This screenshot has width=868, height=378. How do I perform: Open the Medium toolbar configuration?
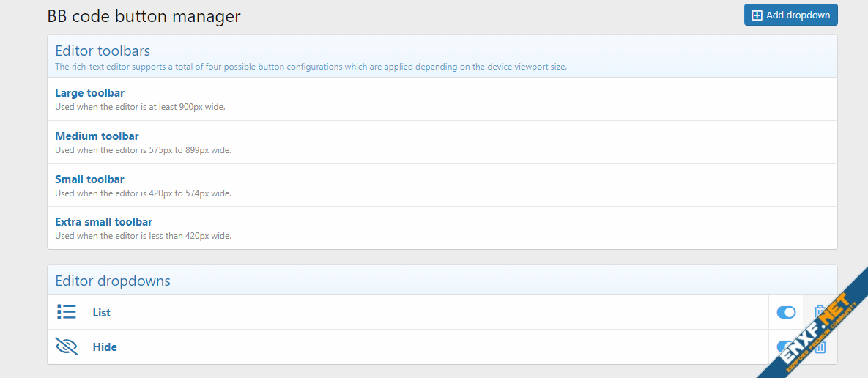pos(97,136)
